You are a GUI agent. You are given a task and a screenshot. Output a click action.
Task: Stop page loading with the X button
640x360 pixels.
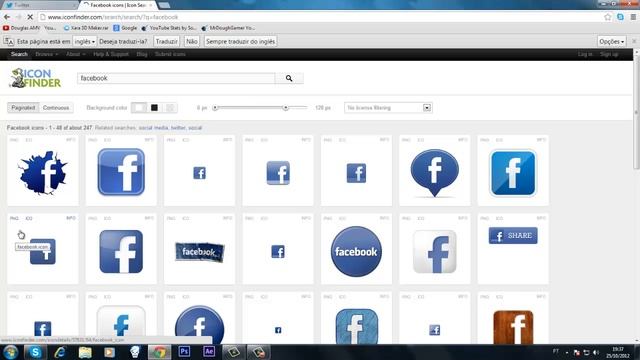pyautogui.click(x=30, y=17)
